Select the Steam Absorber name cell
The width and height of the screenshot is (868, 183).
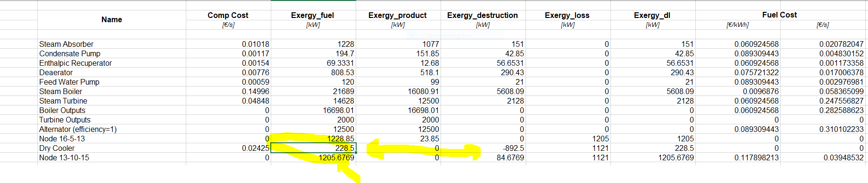pos(112,44)
